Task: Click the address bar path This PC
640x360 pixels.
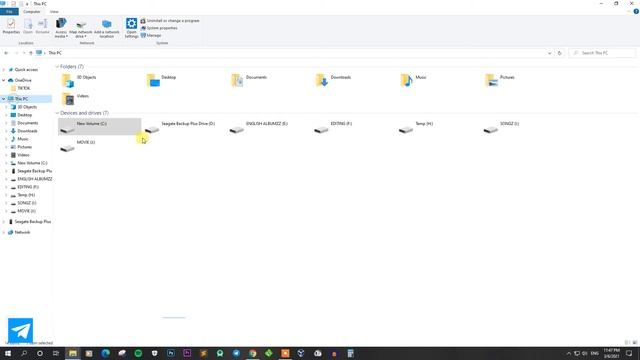Action: tap(55, 53)
